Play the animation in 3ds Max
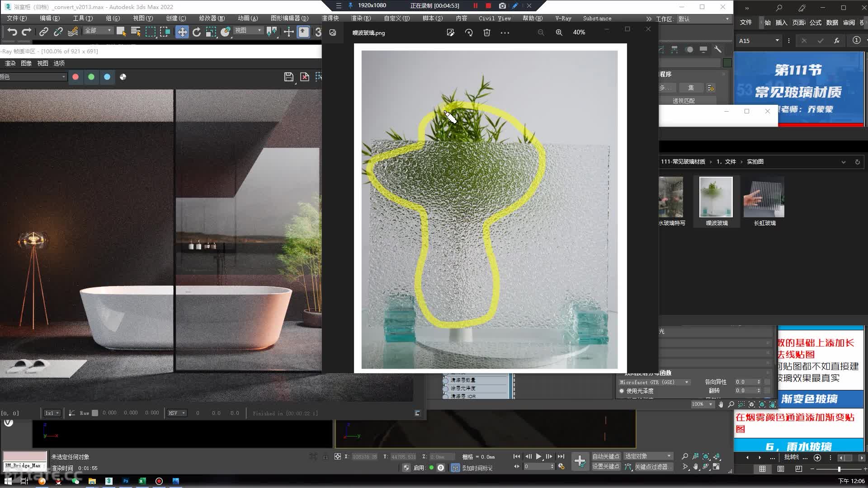This screenshot has width=868, height=488. 538,457
